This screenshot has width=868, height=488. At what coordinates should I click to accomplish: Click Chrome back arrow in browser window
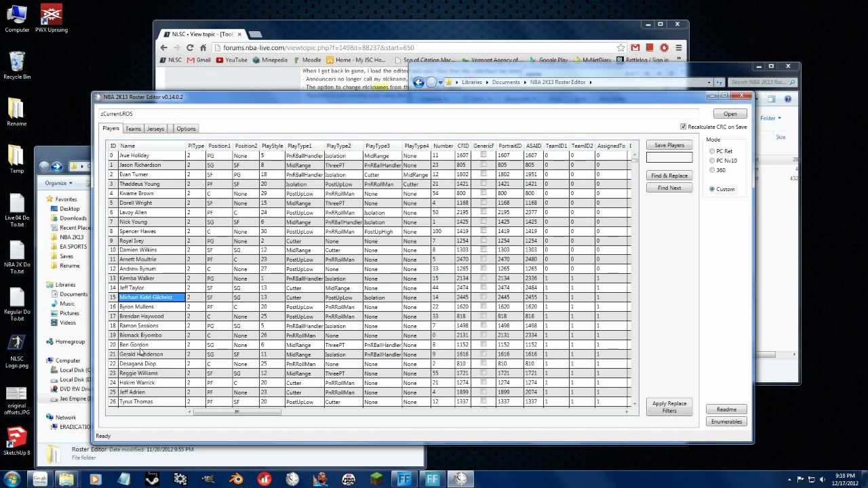point(163,47)
